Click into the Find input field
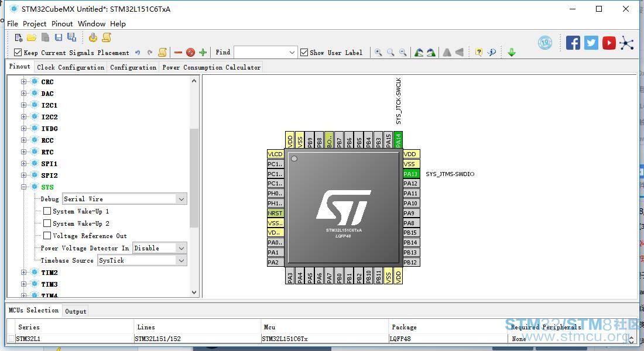644x351 pixels. pyautogui.click(x=261, y=53)
